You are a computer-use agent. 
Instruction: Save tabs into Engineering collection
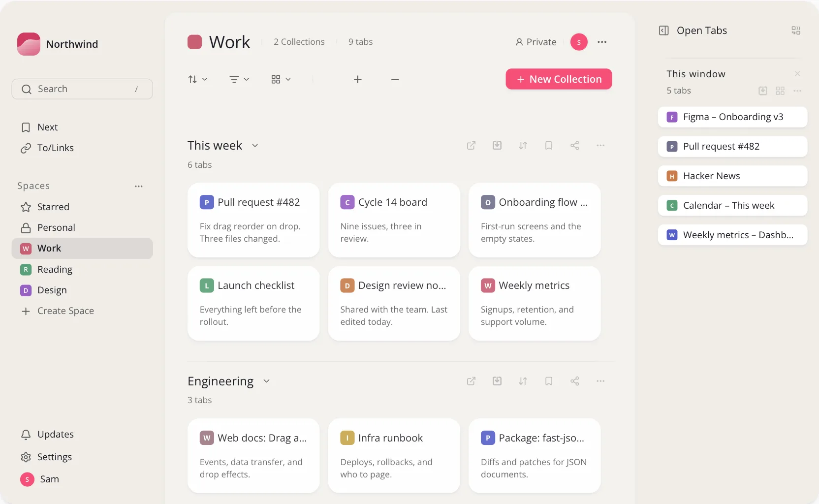tap(497, 381)
